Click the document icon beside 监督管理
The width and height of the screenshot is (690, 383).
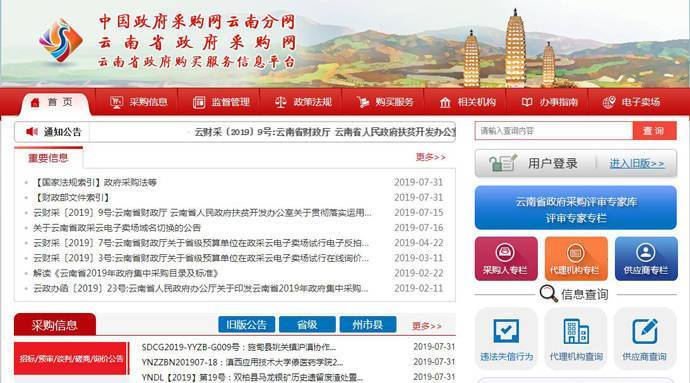(x=199, y=103)
